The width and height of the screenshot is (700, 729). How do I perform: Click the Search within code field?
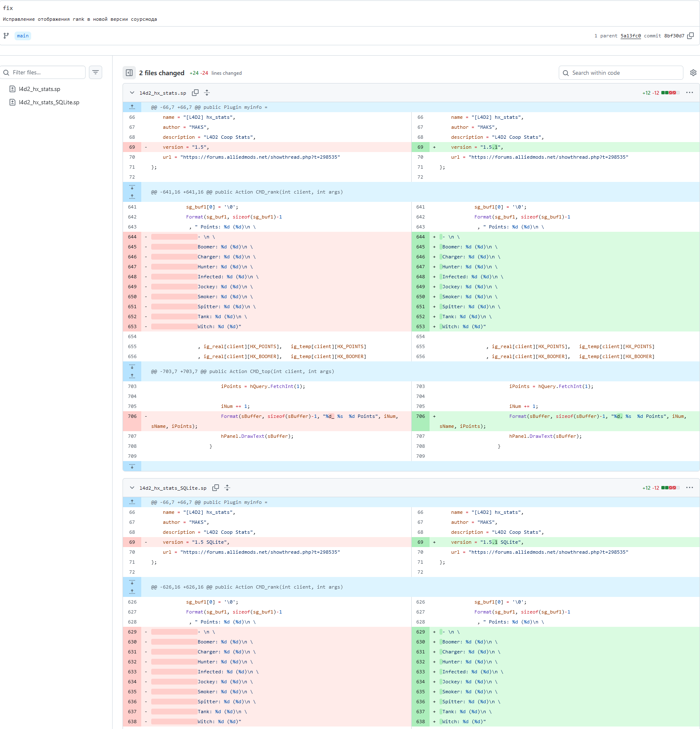tap(621, 73)
